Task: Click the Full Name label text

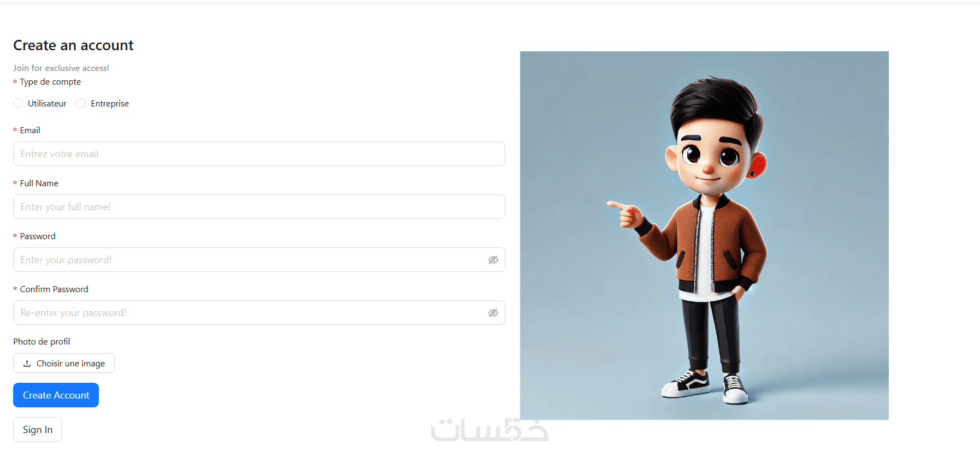Action: point(39,183)
